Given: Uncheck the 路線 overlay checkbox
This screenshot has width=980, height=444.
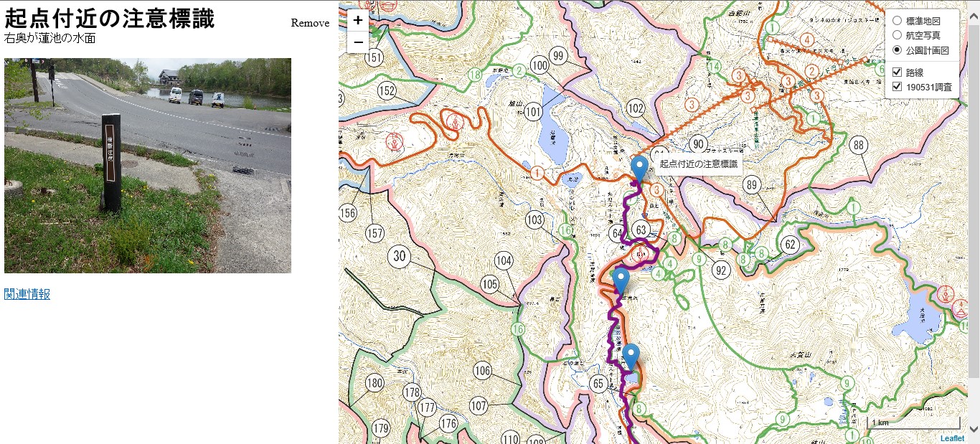Looking at the screenshot, I should coord(897,72).
